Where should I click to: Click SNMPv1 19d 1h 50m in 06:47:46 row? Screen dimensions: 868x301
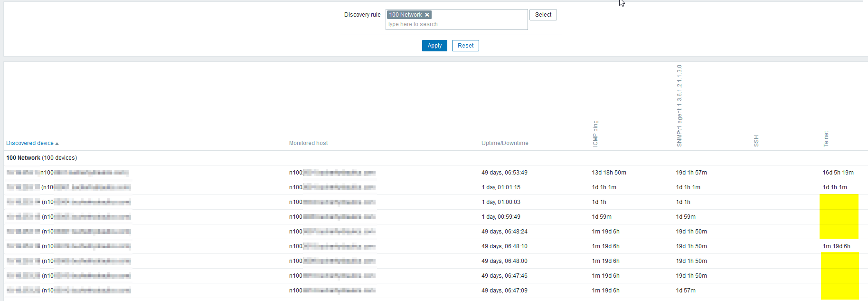691,276
